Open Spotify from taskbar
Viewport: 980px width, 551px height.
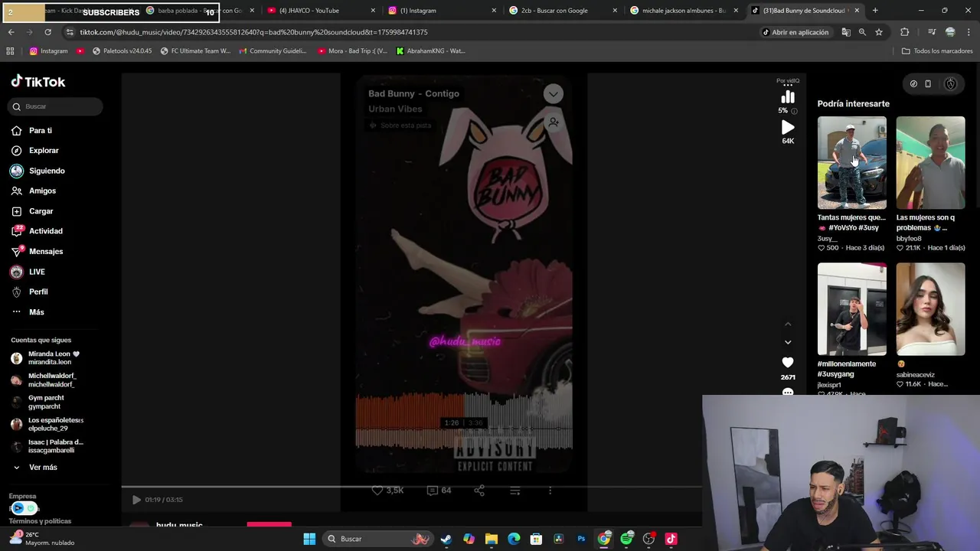pos(627,539)
